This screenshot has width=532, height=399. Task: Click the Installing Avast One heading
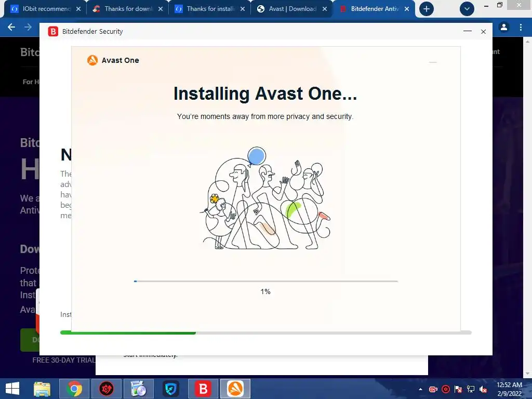tap(265, 94)
